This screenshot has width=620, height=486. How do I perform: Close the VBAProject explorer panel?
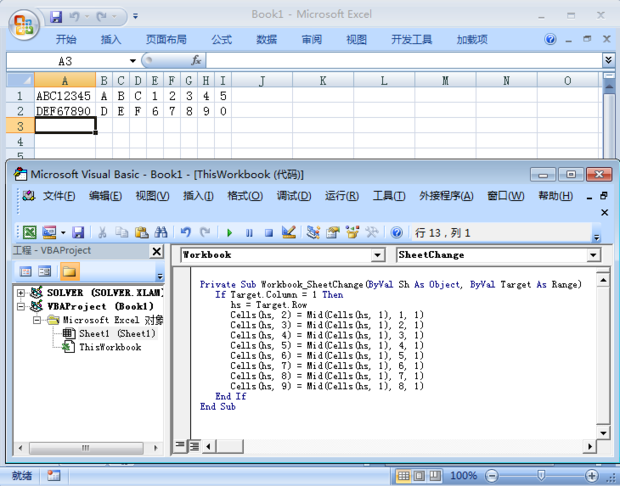pyautogui.click(x=157, y=251)
